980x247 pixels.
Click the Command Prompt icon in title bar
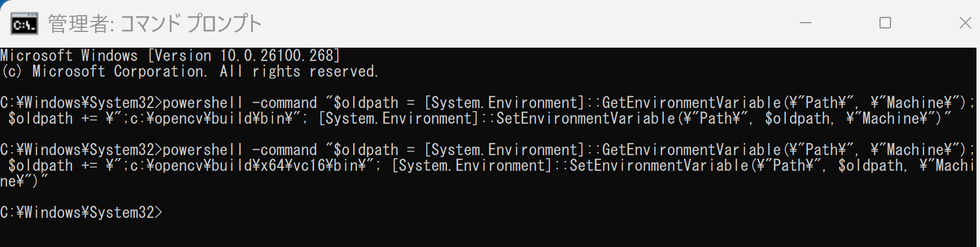tap(24, 24)
